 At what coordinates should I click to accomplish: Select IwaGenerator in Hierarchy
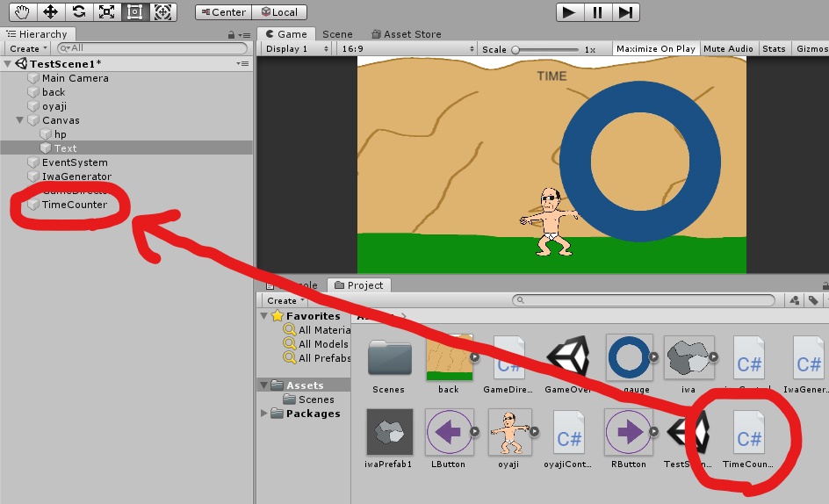coord(76,176)
